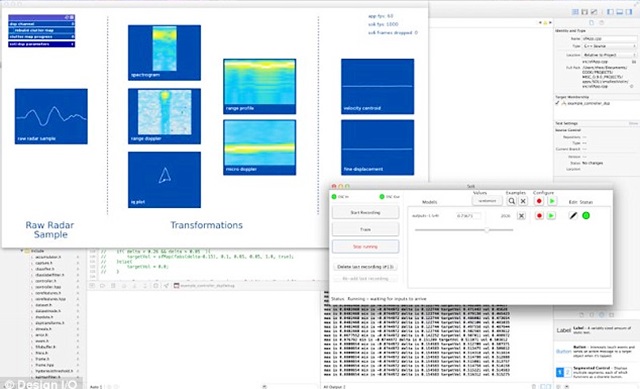Viewport: 640px width, 389px height.
Task: Click the outputs-1 value input field
Action: 469,216
